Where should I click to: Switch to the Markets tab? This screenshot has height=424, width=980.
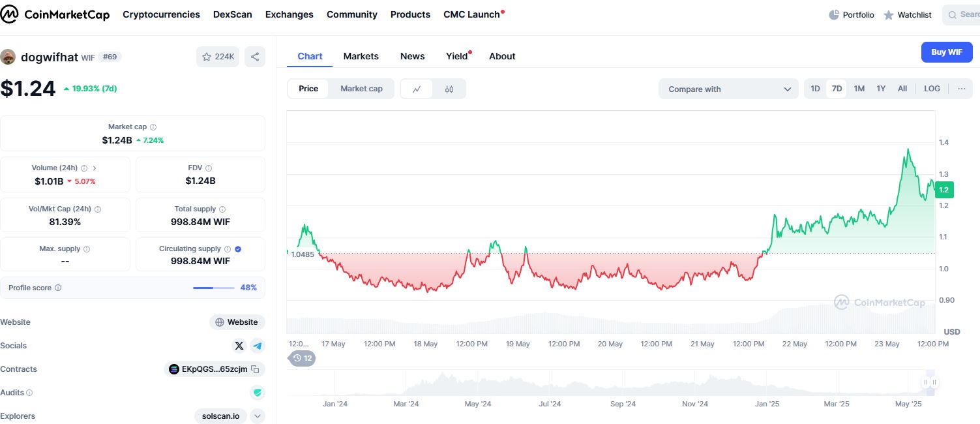click(x=361, y=56)
